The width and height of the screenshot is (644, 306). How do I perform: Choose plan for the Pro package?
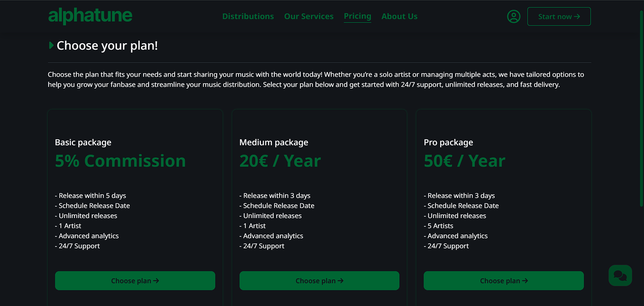(503, 281)
